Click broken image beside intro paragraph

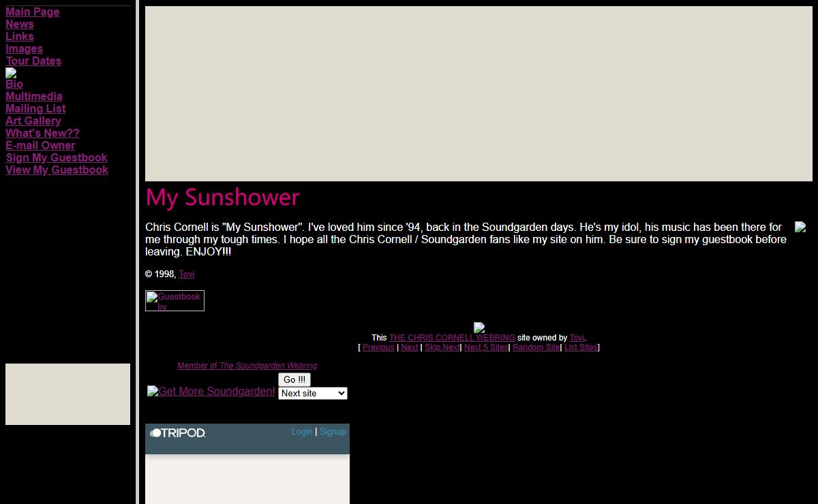pyautogui.click(x=800, y=227)
